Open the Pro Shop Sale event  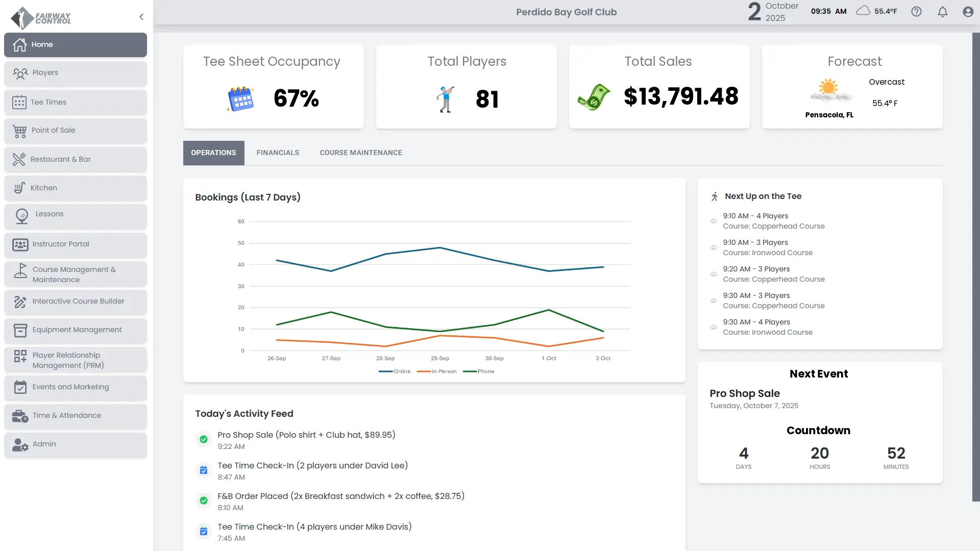tap(744, 393)
